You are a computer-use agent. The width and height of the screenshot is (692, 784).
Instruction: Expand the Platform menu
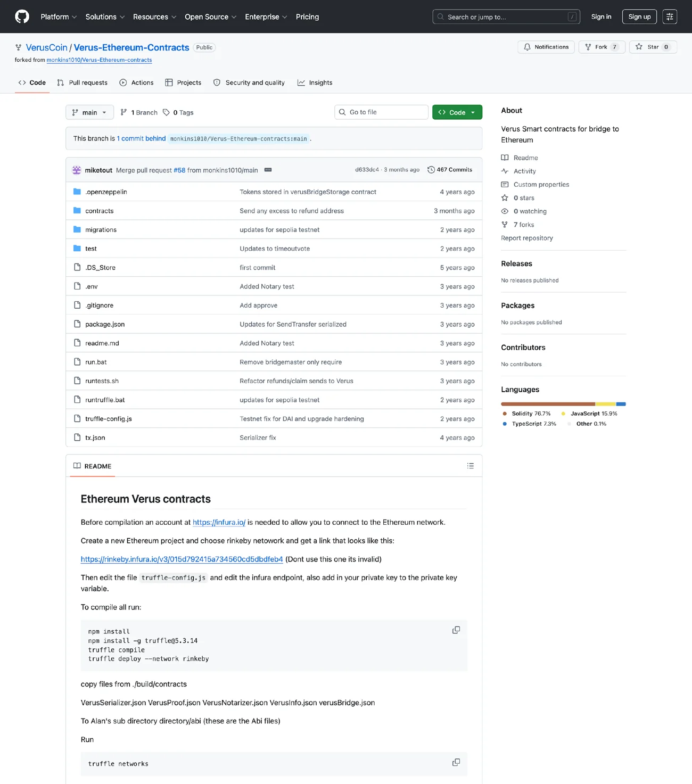(x=59, y=16)
